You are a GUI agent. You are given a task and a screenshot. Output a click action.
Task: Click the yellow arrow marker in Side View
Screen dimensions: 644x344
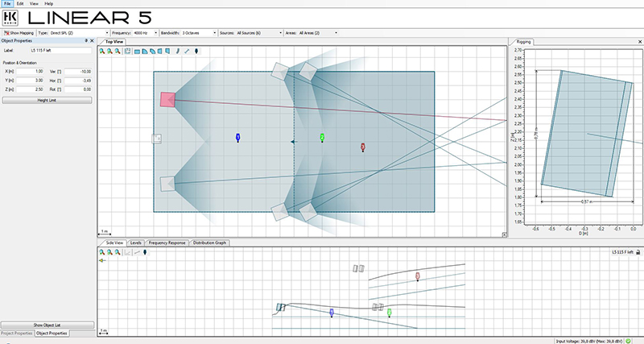tap(102, 260)
